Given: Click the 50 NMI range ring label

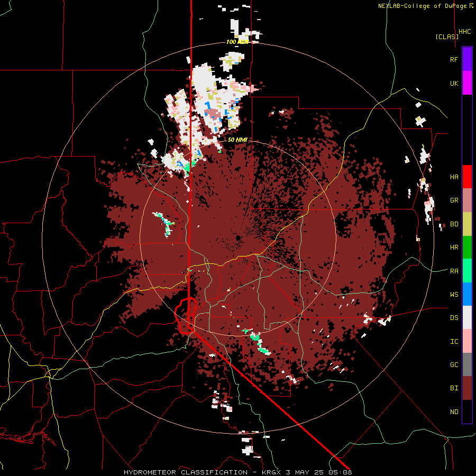Looking at the screenshot, I should [x=237, y=140].
